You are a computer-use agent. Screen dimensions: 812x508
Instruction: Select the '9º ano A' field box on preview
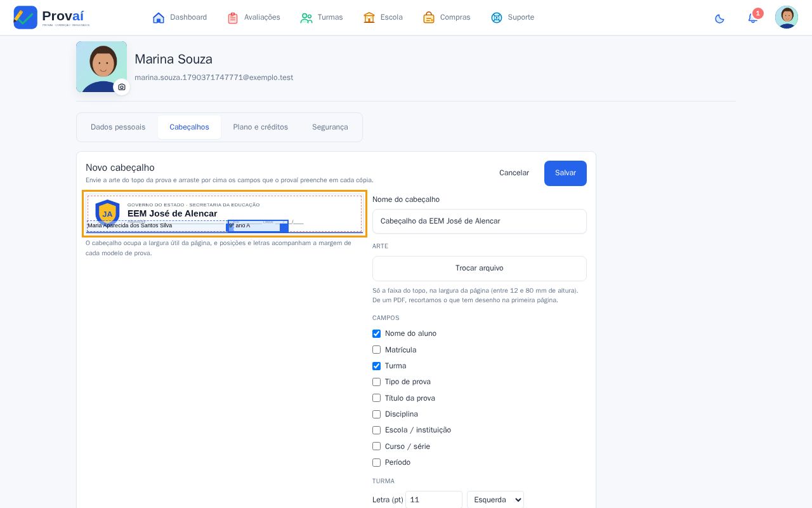[258, 226]
